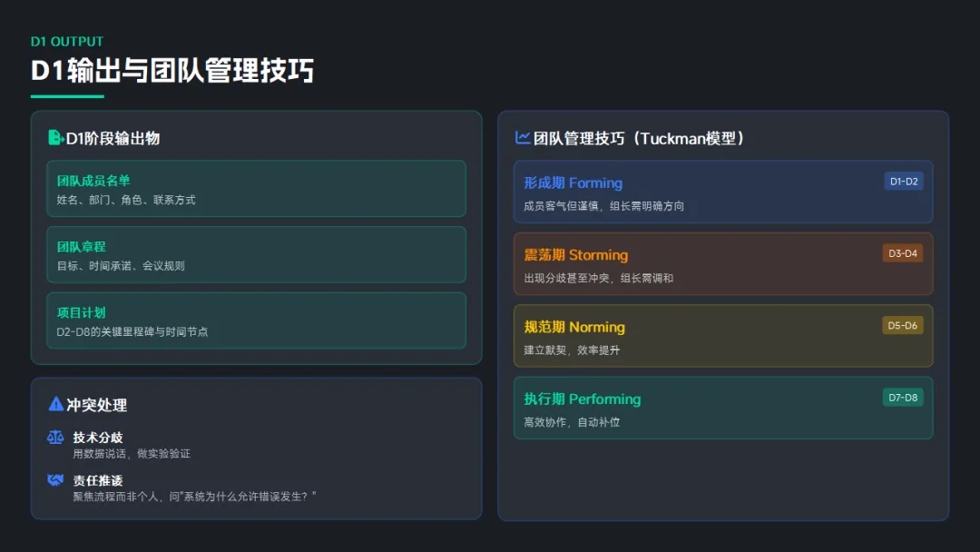Click the green underline bar below title
This screenshot has width=980, height=552.
67,96
